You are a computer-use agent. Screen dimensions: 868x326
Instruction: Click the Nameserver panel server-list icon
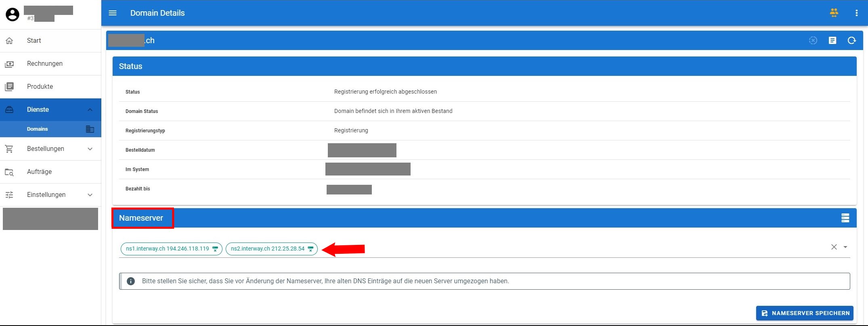pos(845,218)
